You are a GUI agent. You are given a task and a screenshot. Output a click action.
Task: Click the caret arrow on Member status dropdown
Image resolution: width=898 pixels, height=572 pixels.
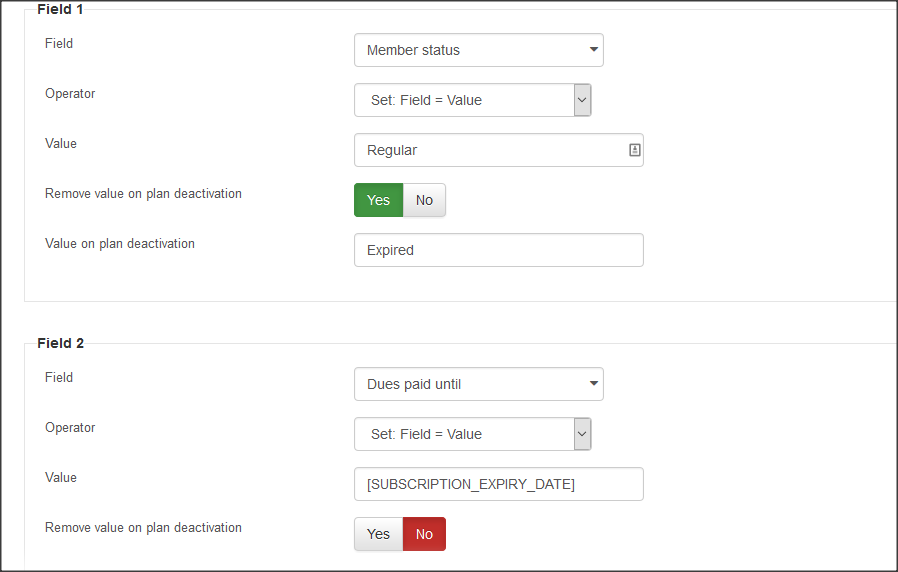[594, 49]
